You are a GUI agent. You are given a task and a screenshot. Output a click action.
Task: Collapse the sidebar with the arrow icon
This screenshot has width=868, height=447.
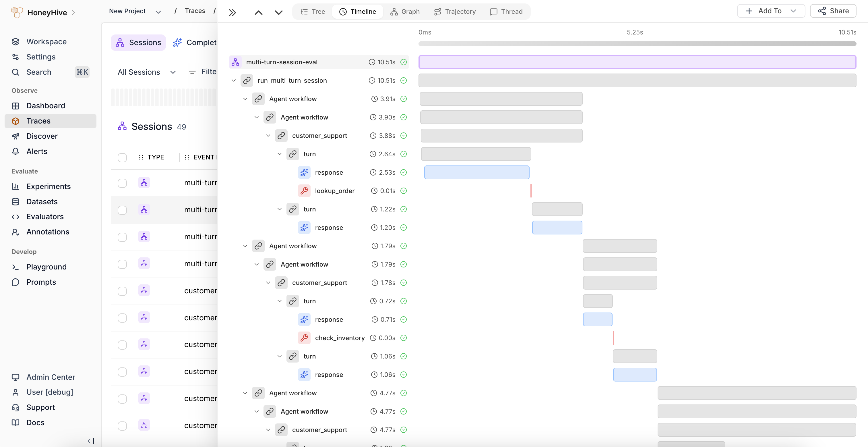(x=91, y=441)
